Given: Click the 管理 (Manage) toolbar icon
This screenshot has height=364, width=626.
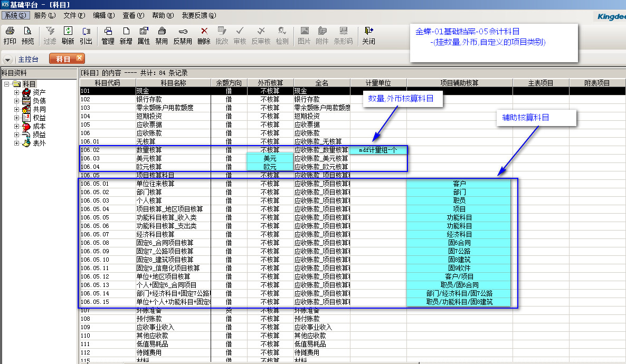Looking at the screenshot, I should tap(108, 35).
